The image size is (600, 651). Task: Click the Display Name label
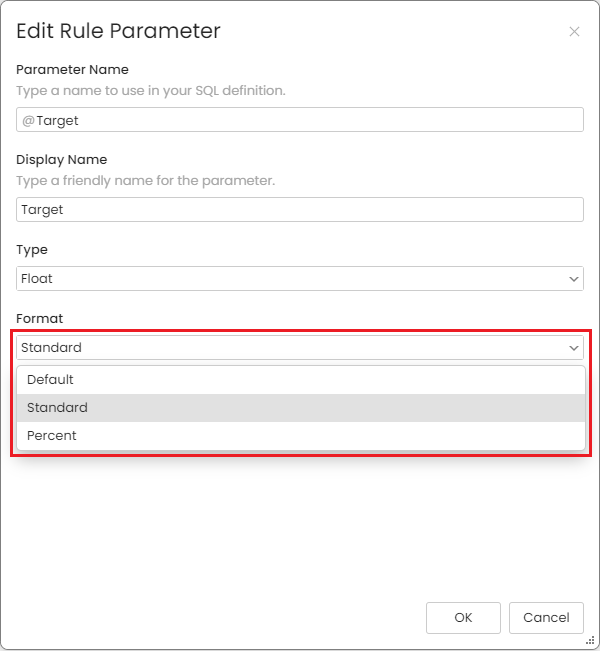(x=61, y=160)
